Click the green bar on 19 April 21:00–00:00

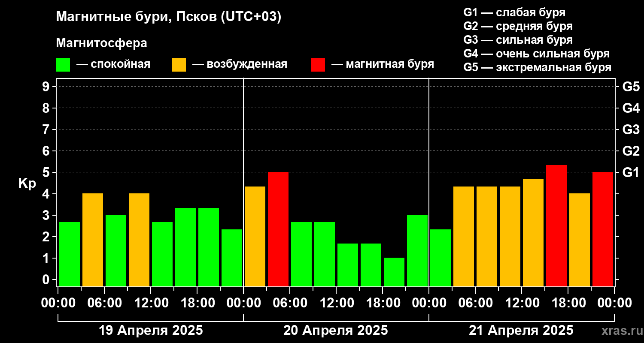point(232,258)
